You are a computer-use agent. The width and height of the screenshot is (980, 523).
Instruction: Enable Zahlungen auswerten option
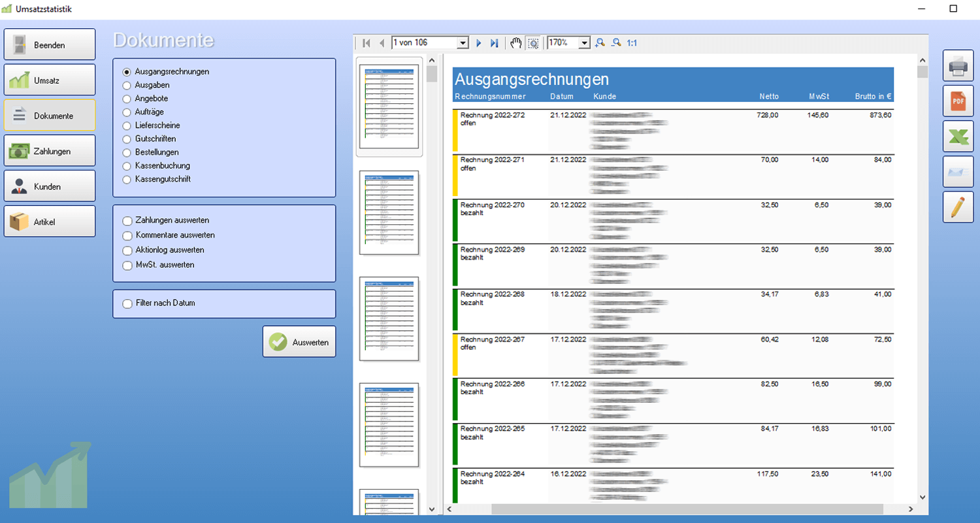[127, 220]
